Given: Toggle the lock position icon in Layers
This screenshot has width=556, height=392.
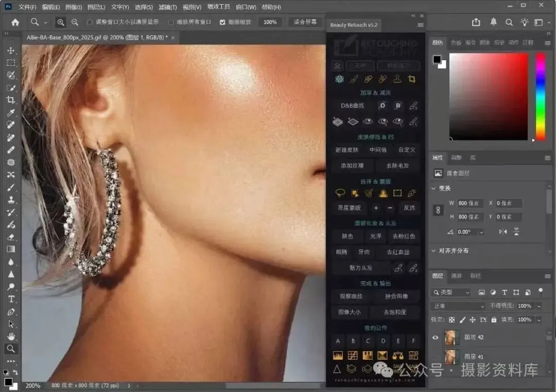Looking at the screenshot, I should [x=472, y=319].
